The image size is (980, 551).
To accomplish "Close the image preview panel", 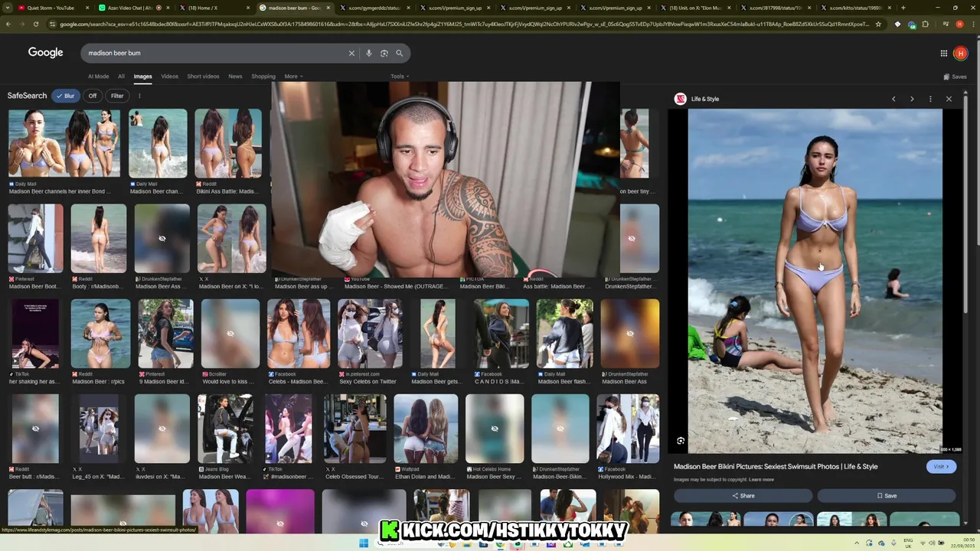I will pyautogui.click(x=949, y=99).
